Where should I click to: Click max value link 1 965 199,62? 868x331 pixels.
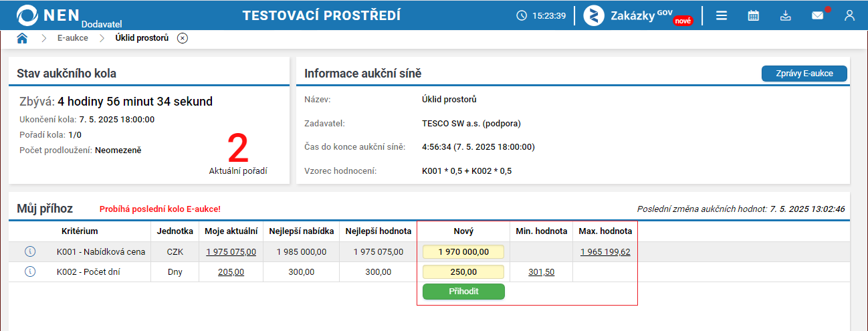pyautogui.click(x=605, y=252)
